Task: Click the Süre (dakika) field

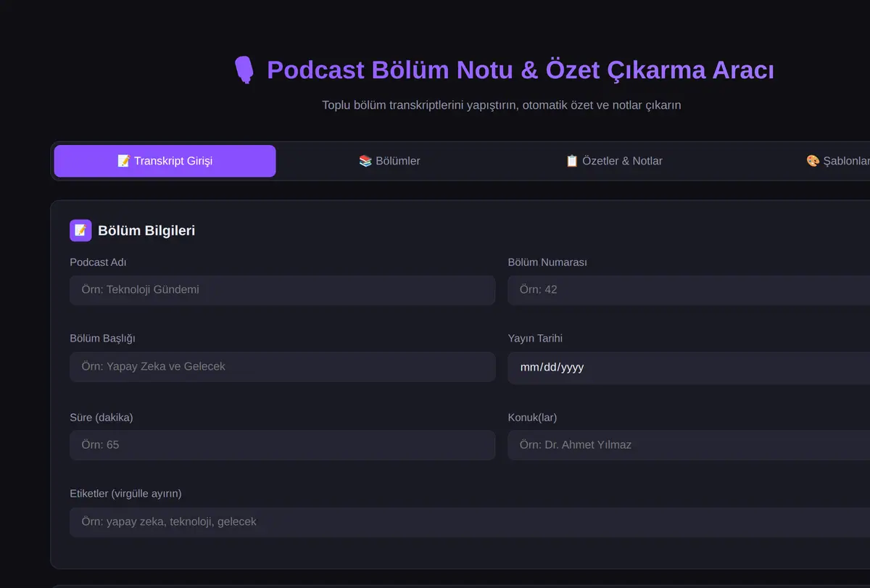Action: coord(282,445)
